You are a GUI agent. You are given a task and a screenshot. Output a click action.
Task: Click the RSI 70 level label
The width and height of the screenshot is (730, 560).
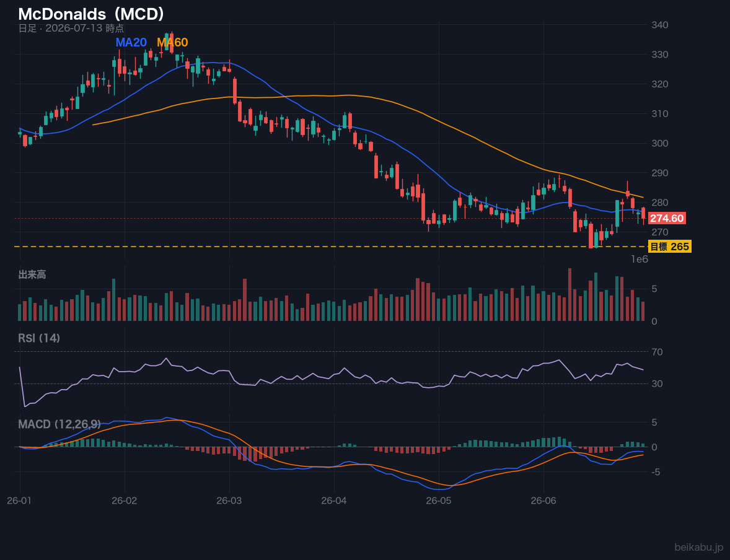pos(657,352)
